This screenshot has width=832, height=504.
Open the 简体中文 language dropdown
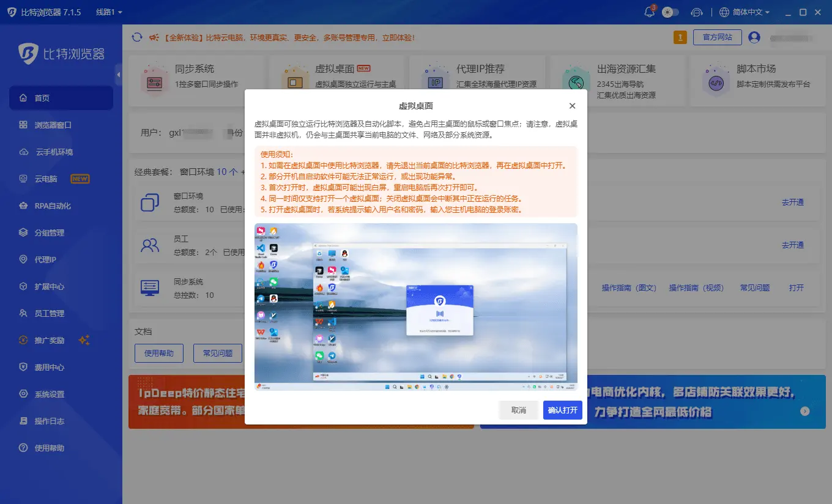(745, 12)
